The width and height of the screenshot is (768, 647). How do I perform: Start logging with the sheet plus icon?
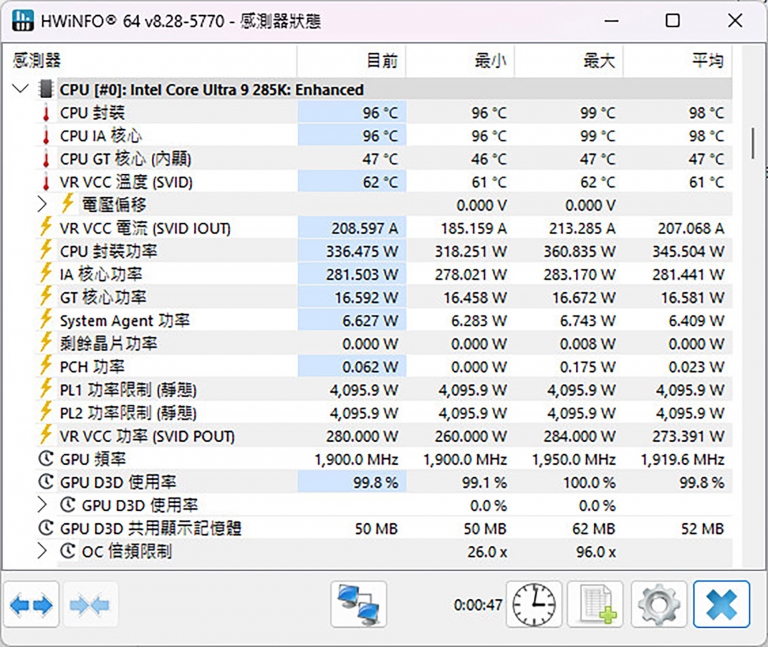click(x=596, y=605)
